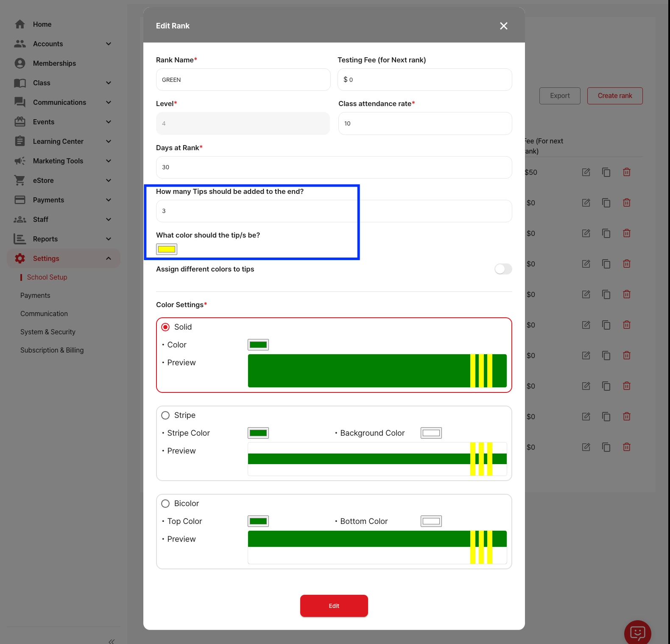The height and width of the screenshot is (644, 670).
Task: Click the Create rank button
Action: (x=615, y=96)
